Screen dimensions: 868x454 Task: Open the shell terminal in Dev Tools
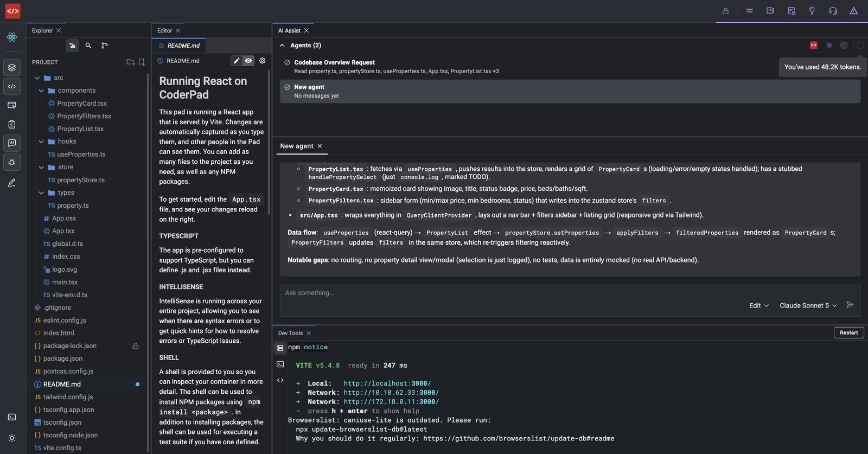point(280,365)
